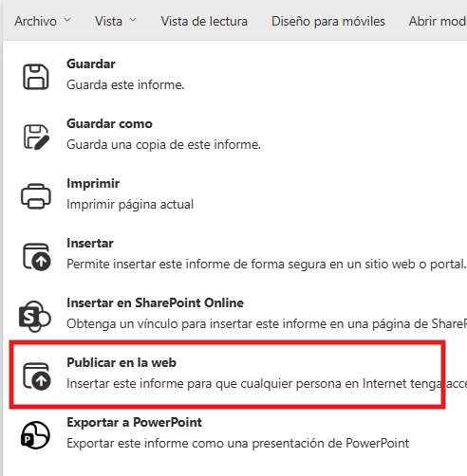
Task: Open the Archivo menu
Action: click(43, 21)
